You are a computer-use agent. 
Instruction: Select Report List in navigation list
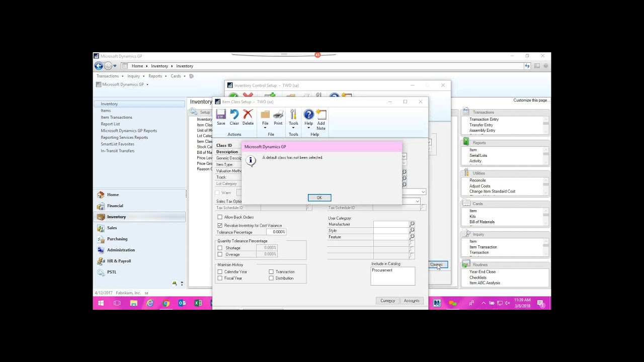(110, 124)
